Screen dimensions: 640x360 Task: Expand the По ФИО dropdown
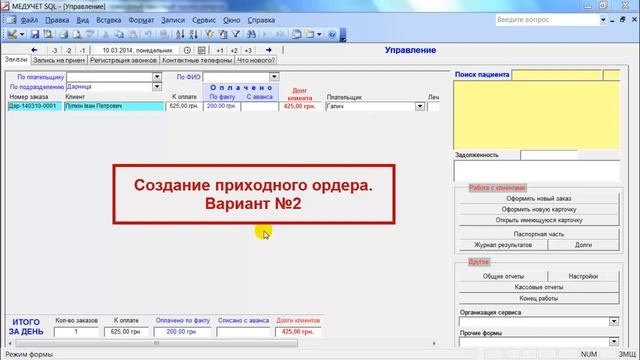click(x=274, y=77)
